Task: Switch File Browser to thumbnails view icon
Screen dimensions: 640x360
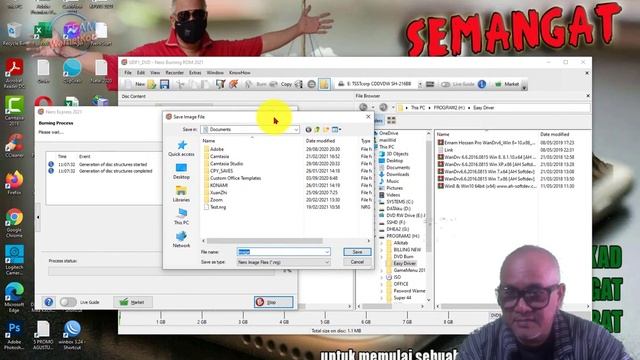Action: click(x=391, y=120)
